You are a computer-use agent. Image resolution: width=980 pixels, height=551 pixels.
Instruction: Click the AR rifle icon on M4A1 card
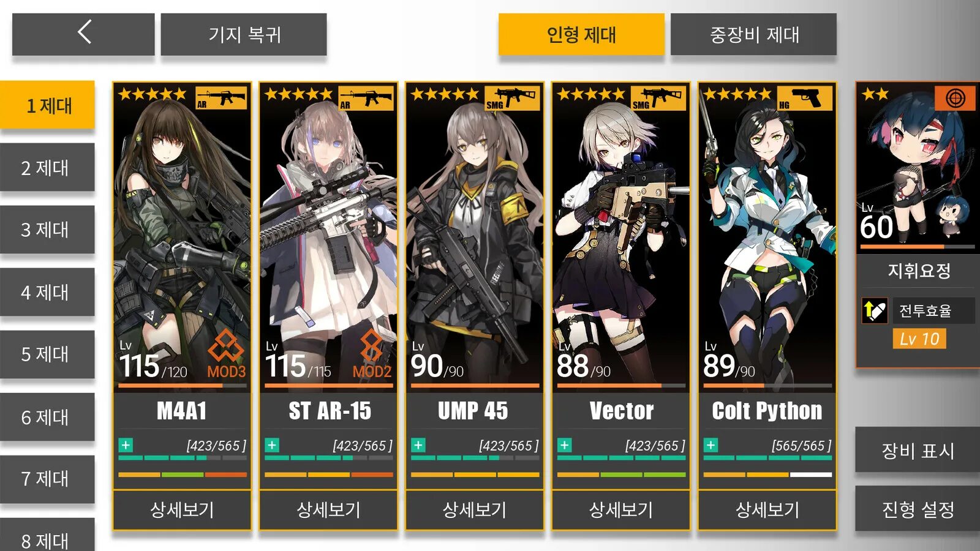tap(221, 98)
